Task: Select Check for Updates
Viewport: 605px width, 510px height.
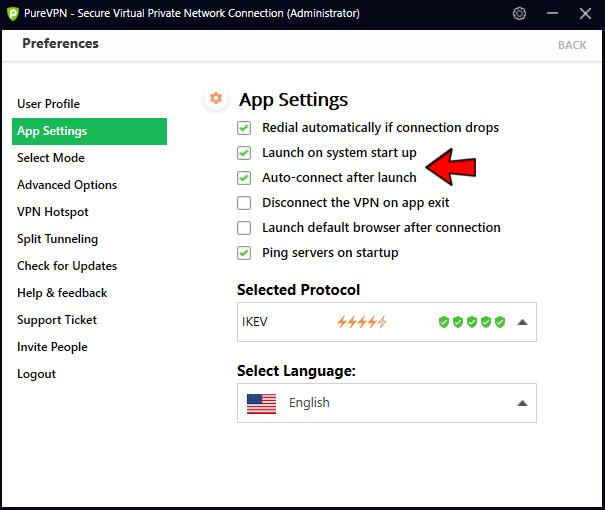Action: (67, 266)
